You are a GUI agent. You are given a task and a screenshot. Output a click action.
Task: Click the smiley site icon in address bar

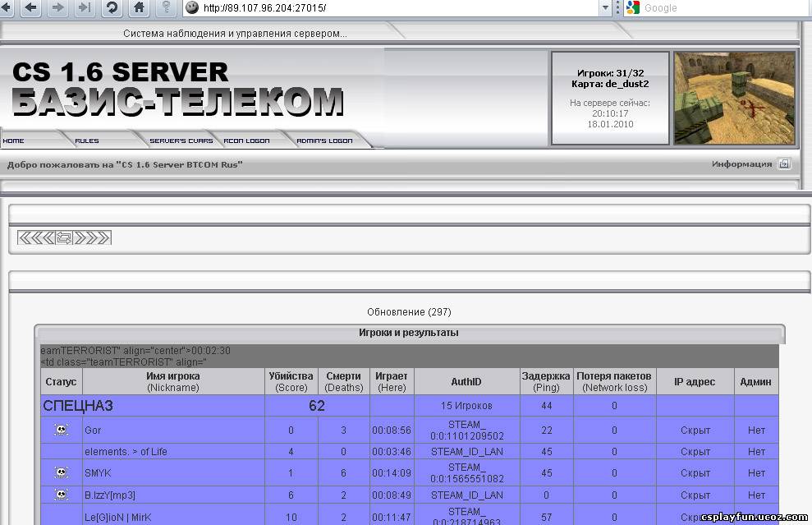coord(192,7)
